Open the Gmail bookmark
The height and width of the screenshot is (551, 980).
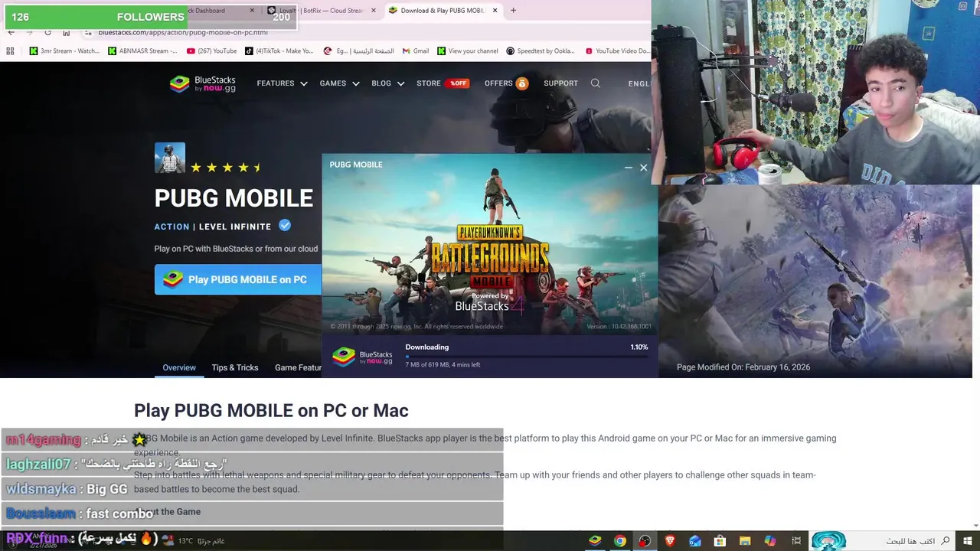pyautogui.click(x=415, y=51)
